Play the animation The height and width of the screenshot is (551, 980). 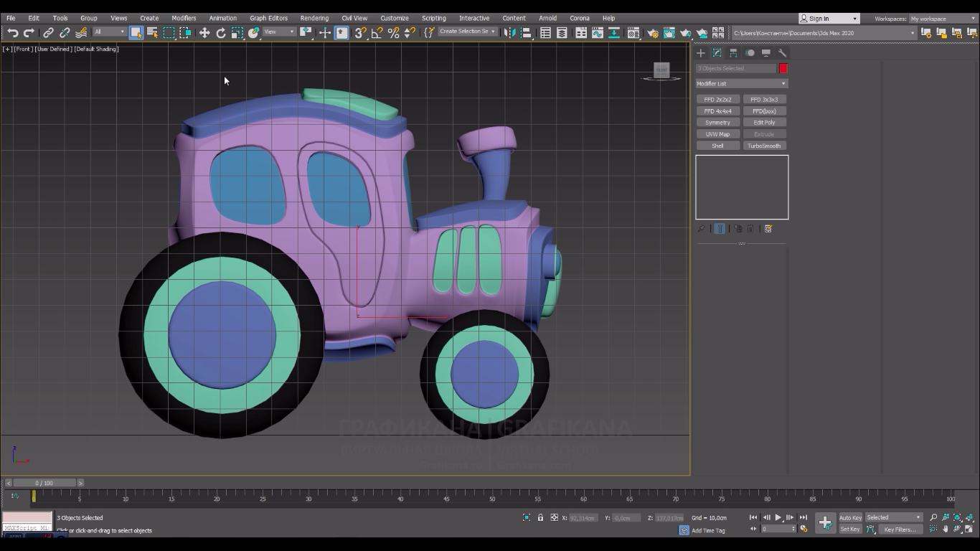pos(778,517)
